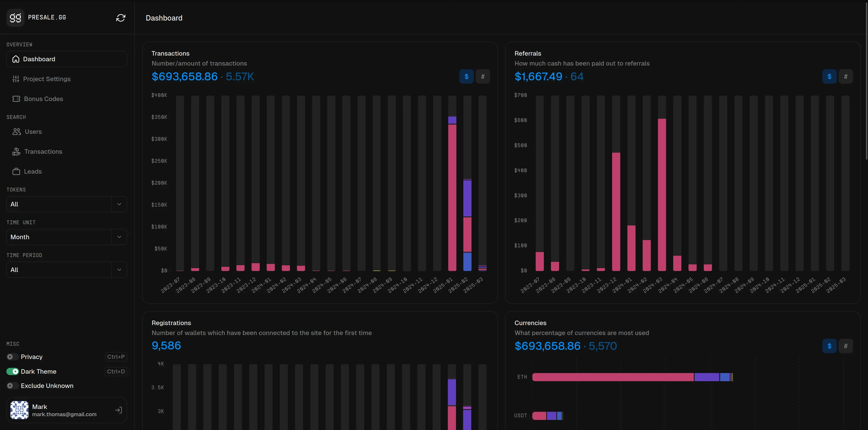Enable the Privacy toggle
Screen dimensions: 868x430
click(x=12, y=357)
